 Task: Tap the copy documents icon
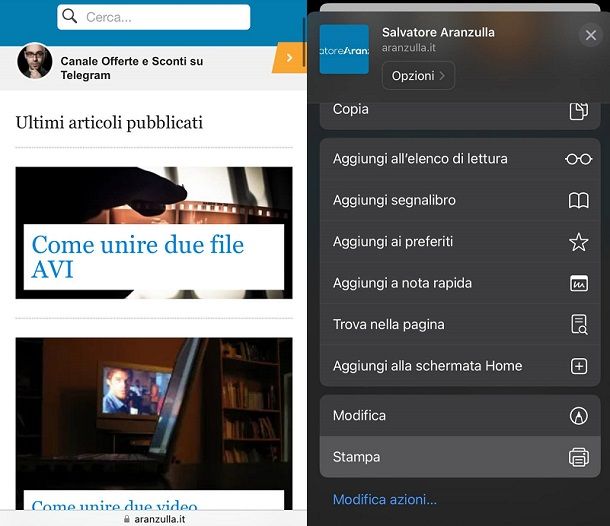click(579, 111)
